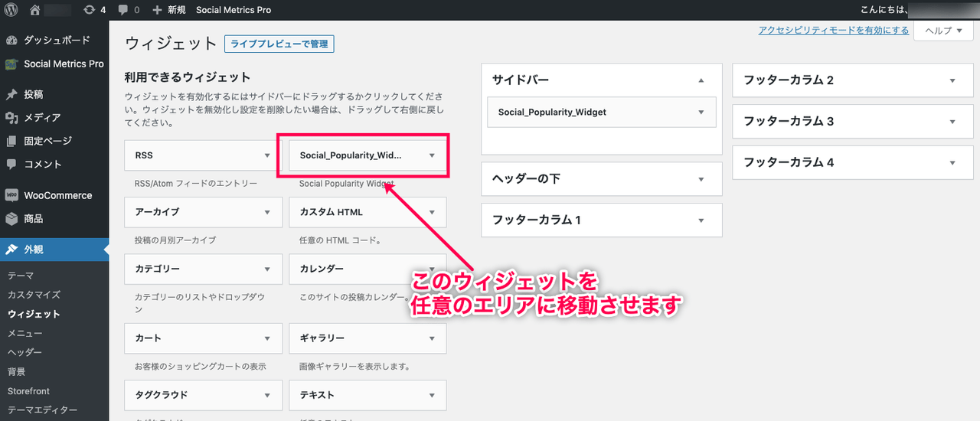Viewport: 980px width, 421px height.
Task: Open pending updates icon showing 4
Action: [94, 10]
